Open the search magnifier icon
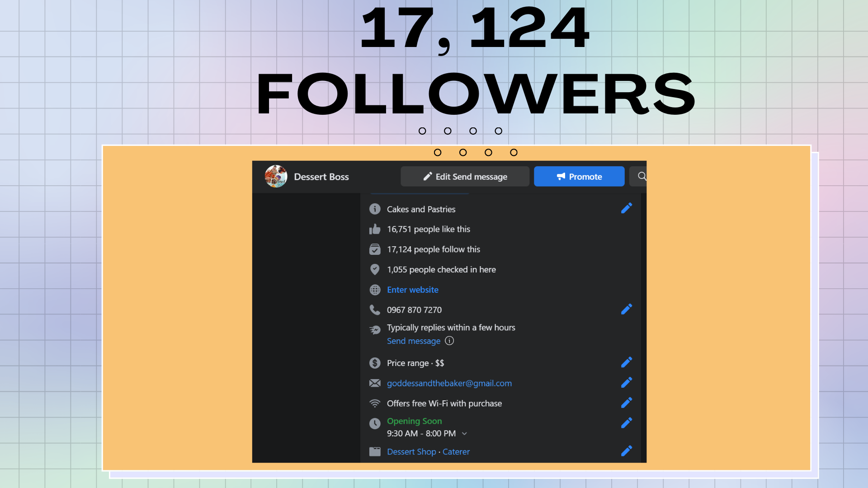The image size is (868, 488). [642, 176]
